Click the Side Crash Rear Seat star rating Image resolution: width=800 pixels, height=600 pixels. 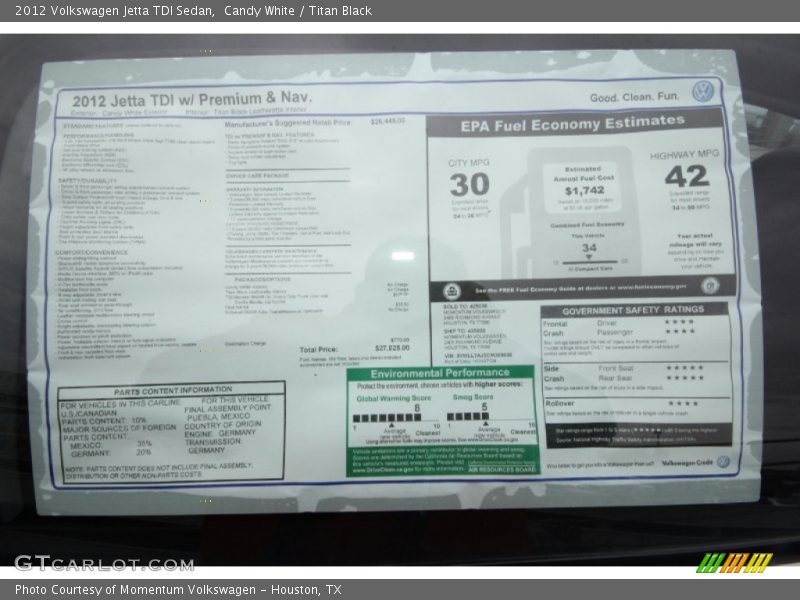click(685, 378)
